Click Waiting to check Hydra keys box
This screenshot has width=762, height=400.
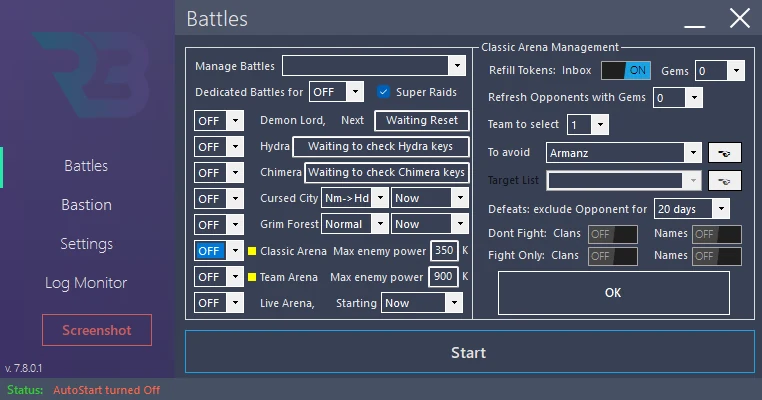coord(381,146)
